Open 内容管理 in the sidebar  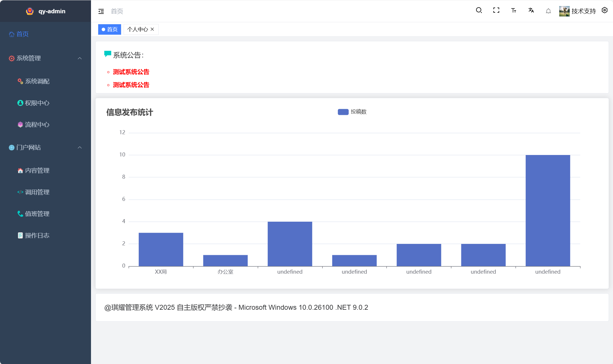pos(37,171)
